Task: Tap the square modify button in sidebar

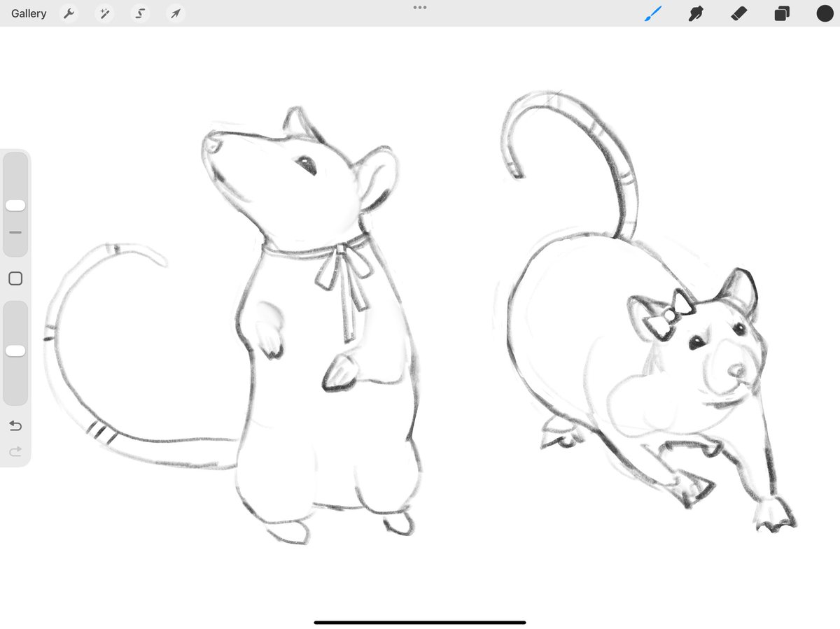Action: click(x=15, y=278)
